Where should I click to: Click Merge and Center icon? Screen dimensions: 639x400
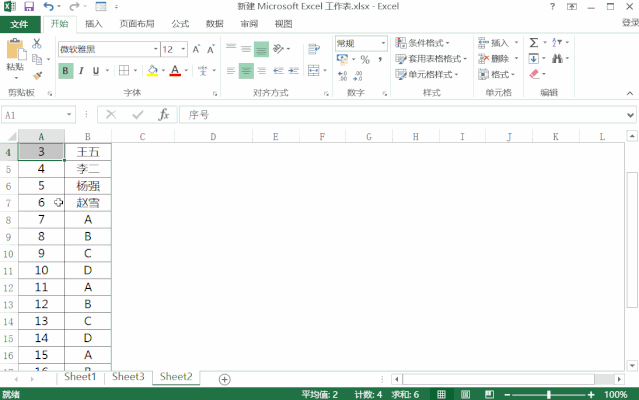pos(313,70)
